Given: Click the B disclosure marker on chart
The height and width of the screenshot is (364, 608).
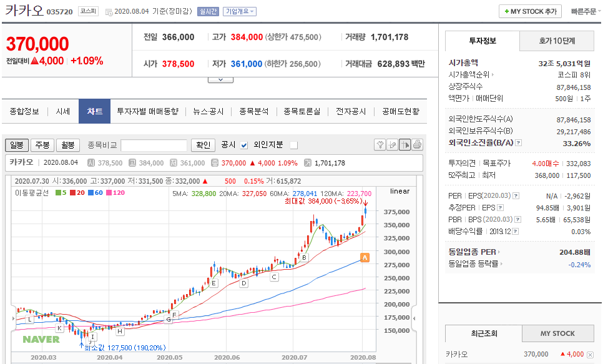Looking at the screenshot, I should (x=305, y=257).
